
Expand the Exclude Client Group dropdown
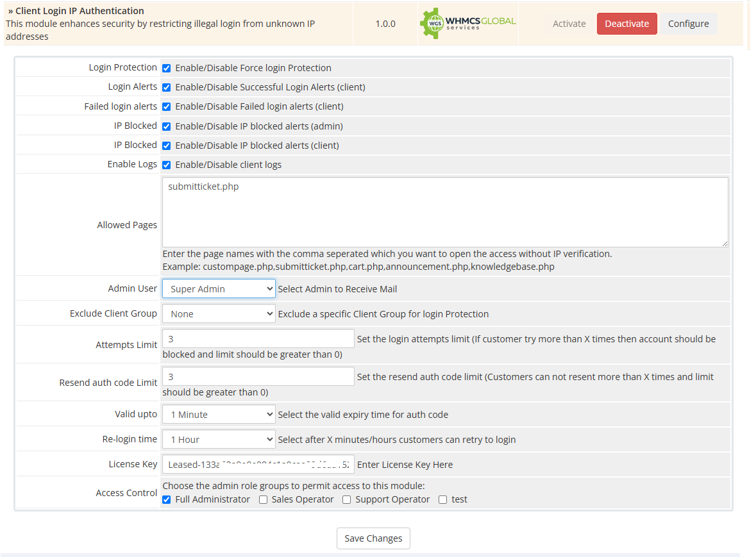[219, 314]
